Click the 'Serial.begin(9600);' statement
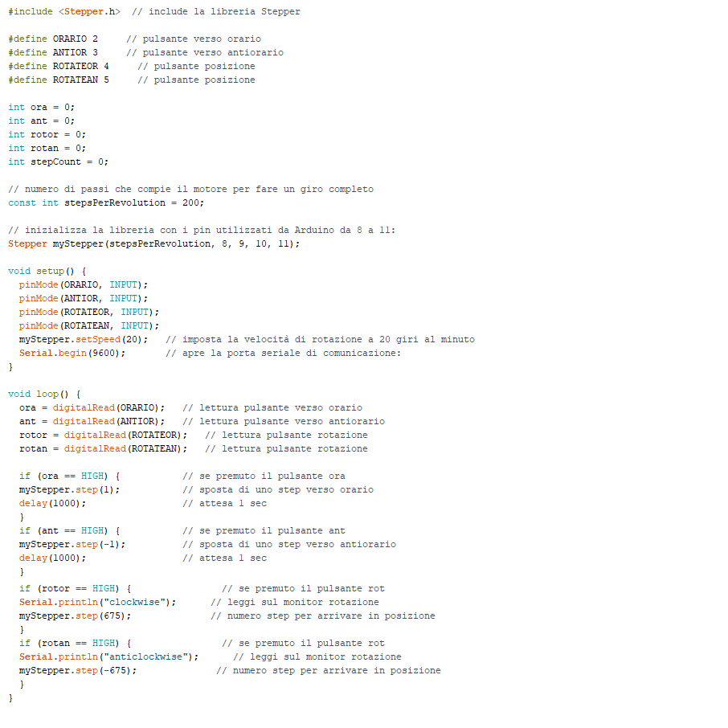 pyautogui.click(x=72, y=353)
